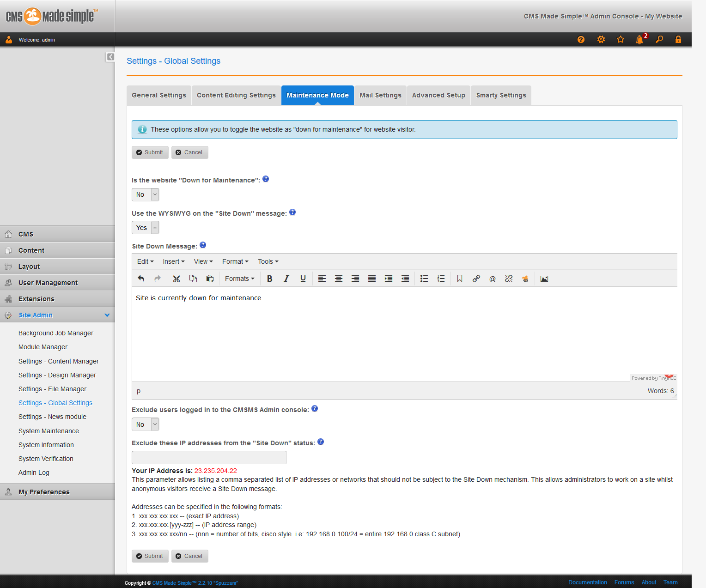The width and height of the screenshot is (706, 588).
Task: Apply bold formatting in the editor
Action: coord(270,279)
